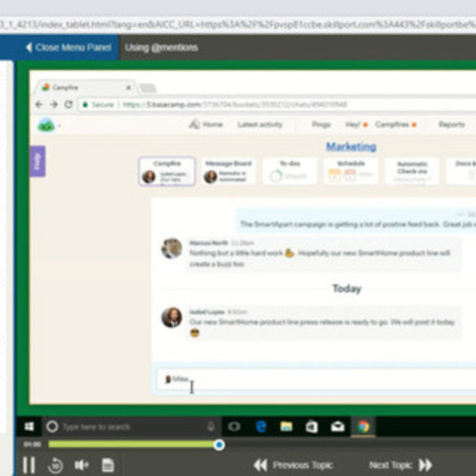Go to Previous Topic

(x=293, y=465)
